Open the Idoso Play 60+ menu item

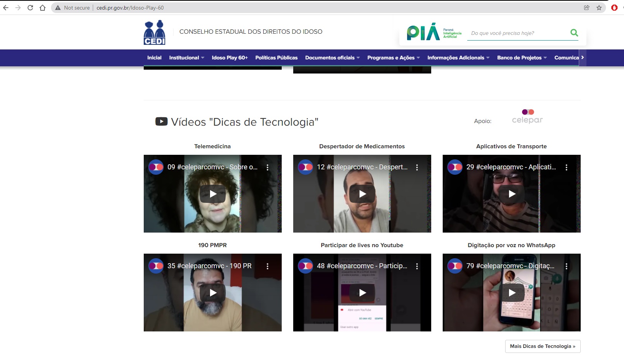tap(230, 58)
